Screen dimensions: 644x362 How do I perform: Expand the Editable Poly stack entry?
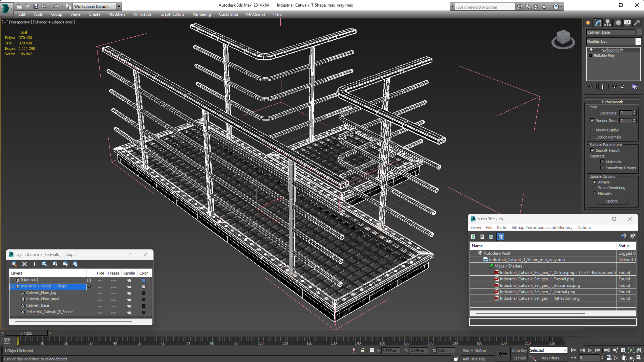click(x=590, y=55)
